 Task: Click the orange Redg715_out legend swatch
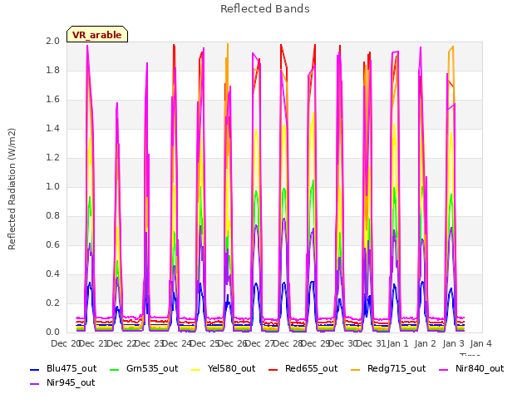point(355,369)
